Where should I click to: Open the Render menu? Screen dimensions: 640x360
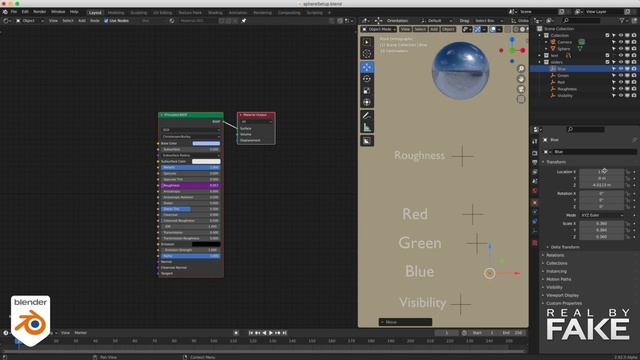tap(40, 12)
